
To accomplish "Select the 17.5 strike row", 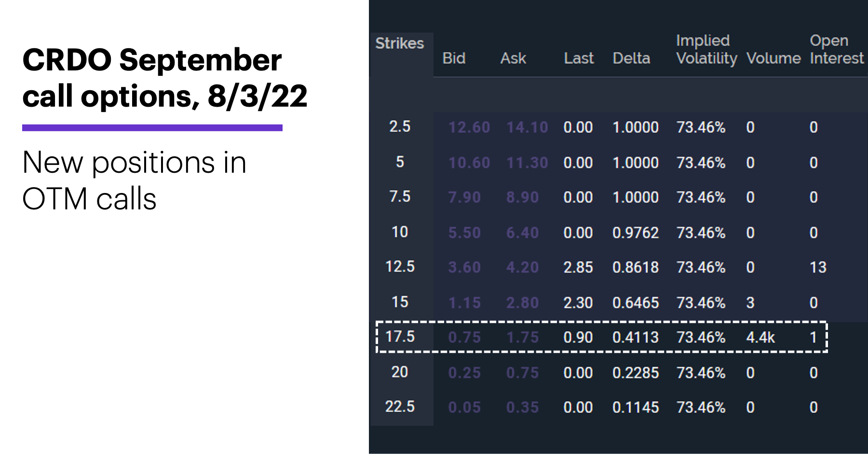I will tap(601, 337).
